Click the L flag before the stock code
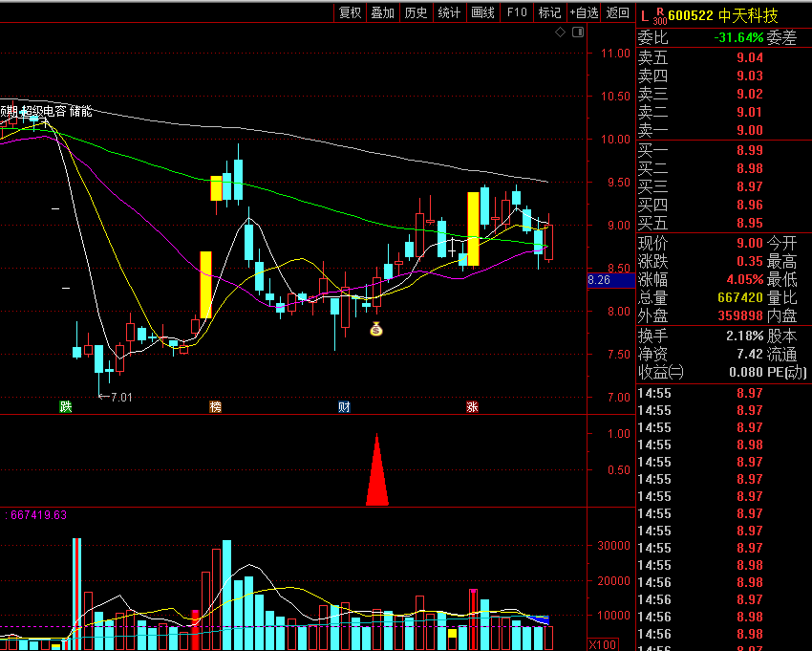Image resolution: width=812 pixels, height=651 pixels. point(644,16)
